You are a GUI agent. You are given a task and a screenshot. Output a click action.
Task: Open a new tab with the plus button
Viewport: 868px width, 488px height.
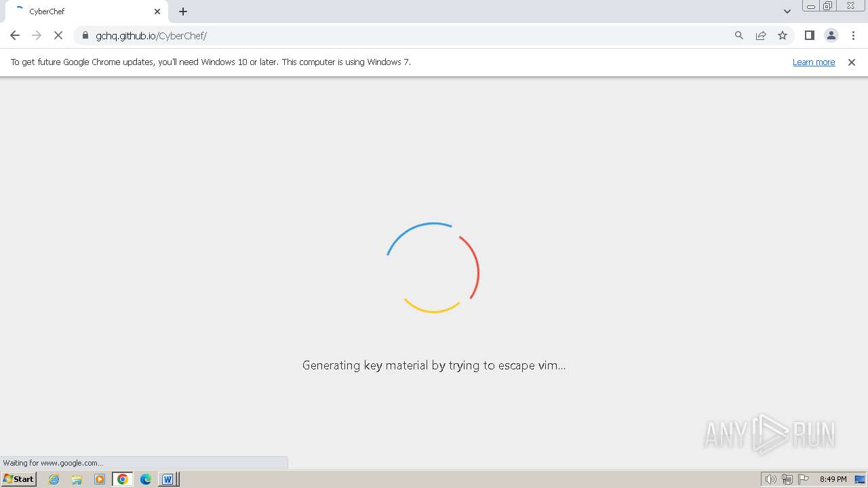point(183,12)
